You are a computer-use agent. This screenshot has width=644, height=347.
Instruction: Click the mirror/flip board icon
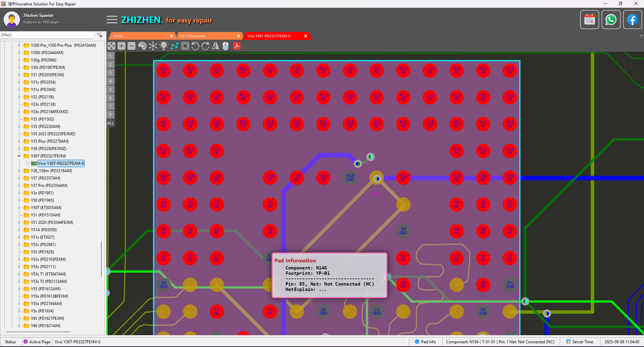click(x=215, y=46)
